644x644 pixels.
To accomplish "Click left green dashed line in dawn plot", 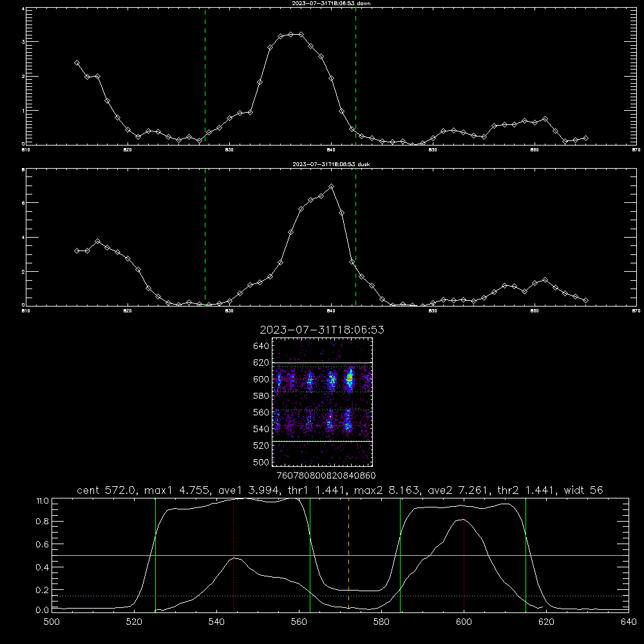I will [x=205, y=76].
